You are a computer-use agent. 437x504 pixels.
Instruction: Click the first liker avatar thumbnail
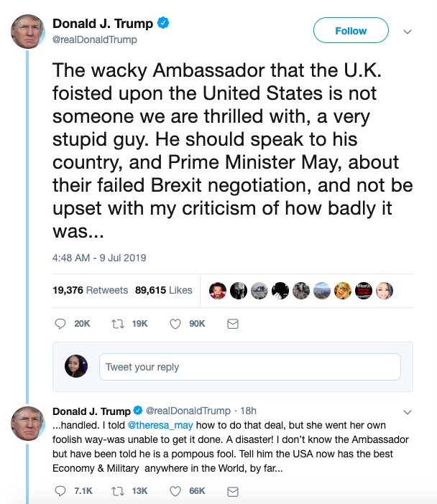point(218,290)
